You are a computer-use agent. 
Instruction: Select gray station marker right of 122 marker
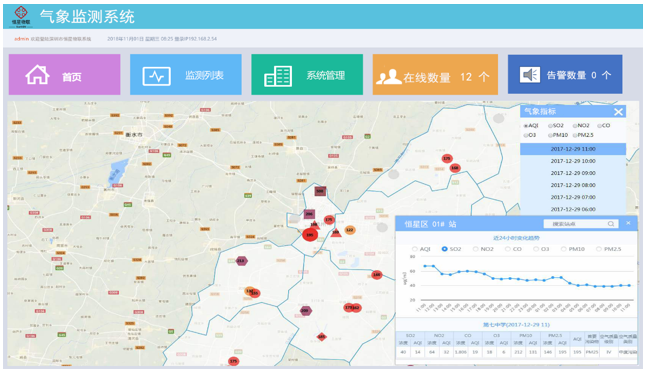coord(382,227)
